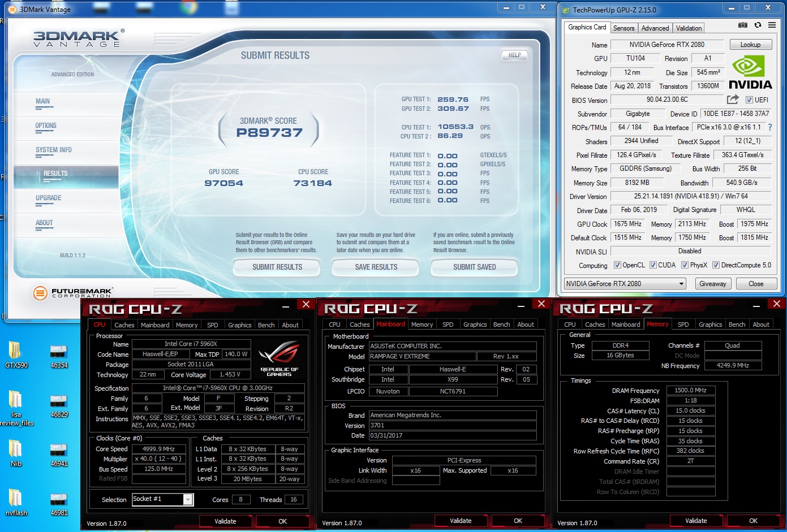Image resolution: width=787 pixels, height=532 pixels.
Task: Open the GTX590 desktop folder
Action: click(16, 356)
